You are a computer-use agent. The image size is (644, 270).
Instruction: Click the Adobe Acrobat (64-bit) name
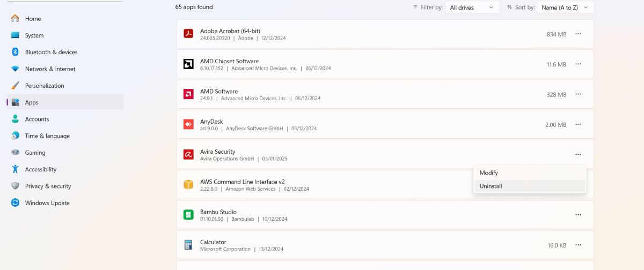click(230, 31)
